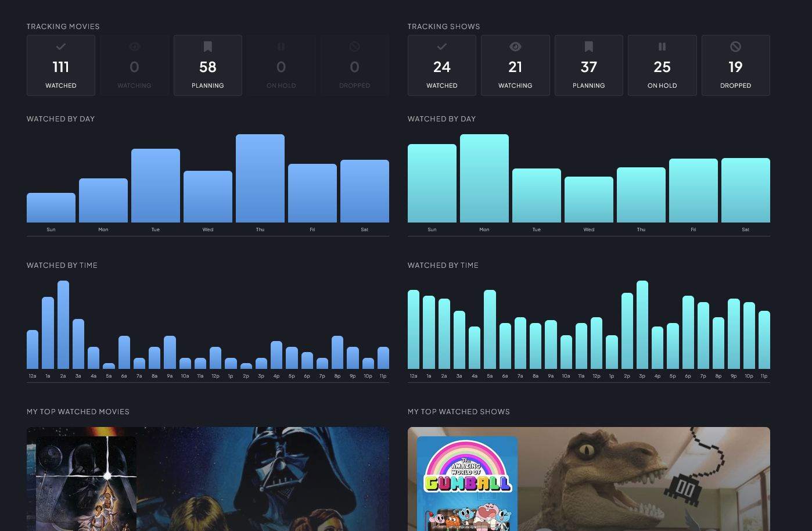Click the movies 3a bar in Watched By Time
This screenshot has width=812, height=531.
point(78,344)
